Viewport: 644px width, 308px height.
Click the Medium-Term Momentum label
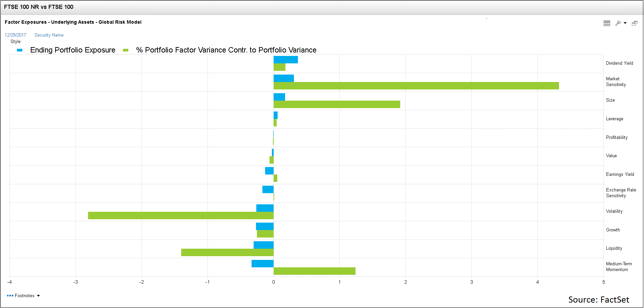click(619, 267)
